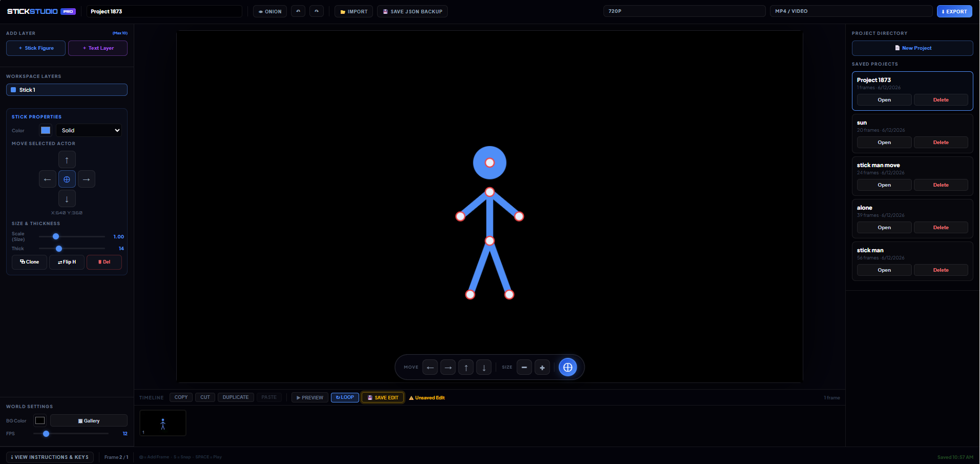This screenshot has height=464, width=980.
Task: Edit the Project 1873 name field
Action: coord(164,11)
